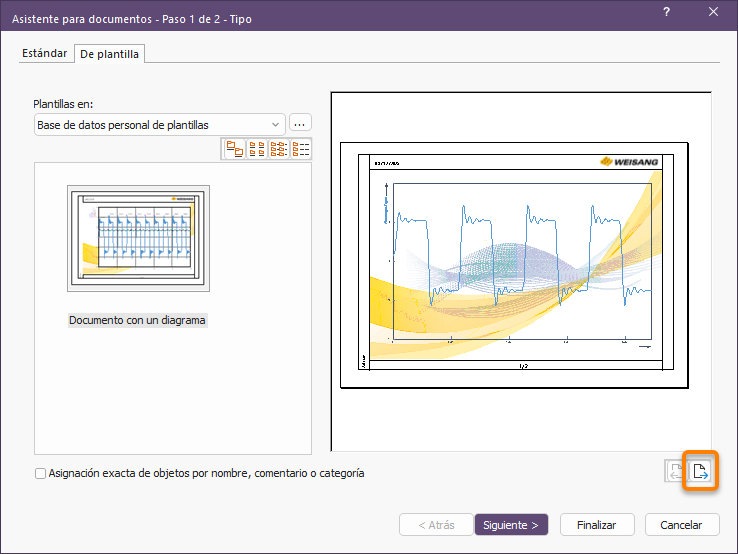Select the large icons view button
The width and height of the screenshot is (738, 554).
pos(235,149)
